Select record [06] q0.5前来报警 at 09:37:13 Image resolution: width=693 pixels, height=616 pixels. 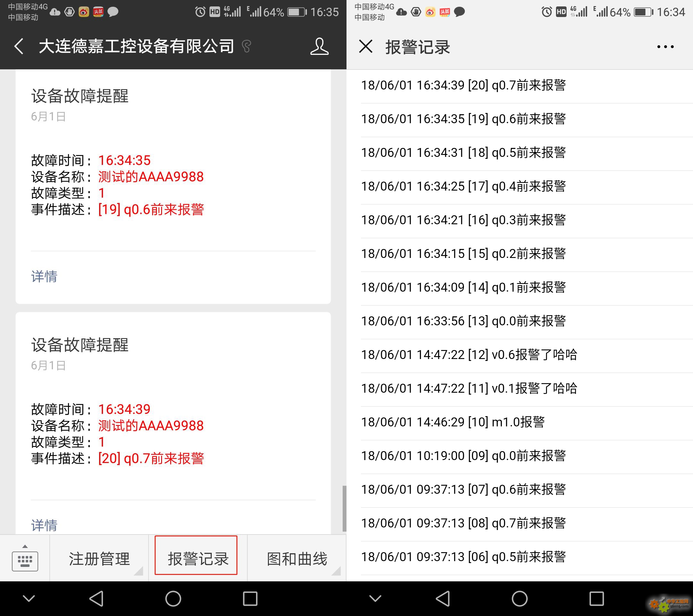[x=520, y=557]
